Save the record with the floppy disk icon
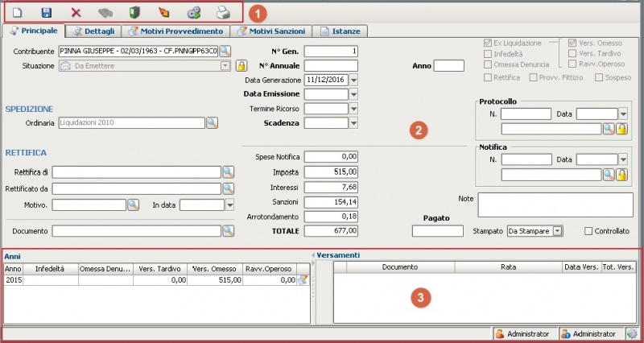Image resolution: width=644 pixels, height=343 pixels. (46, 13)
